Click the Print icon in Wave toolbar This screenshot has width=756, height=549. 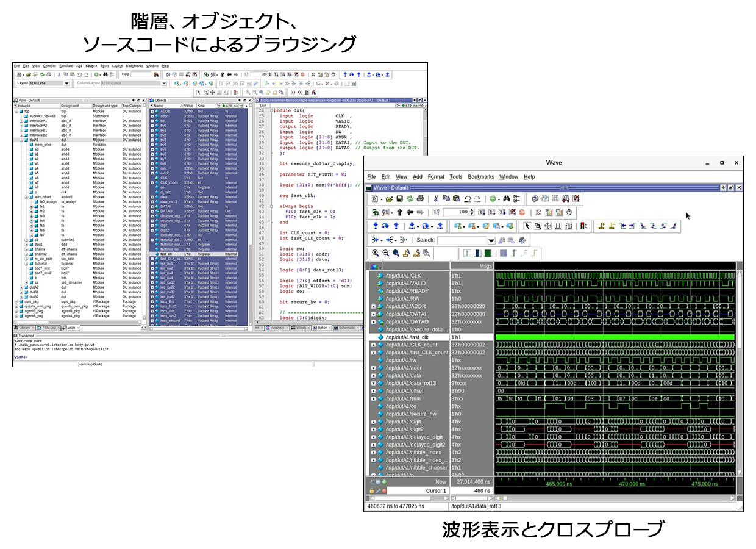pos(419,199)
